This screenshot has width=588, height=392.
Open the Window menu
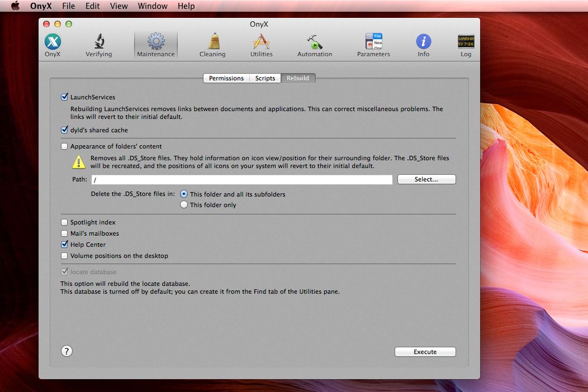(x=153, y=6)
